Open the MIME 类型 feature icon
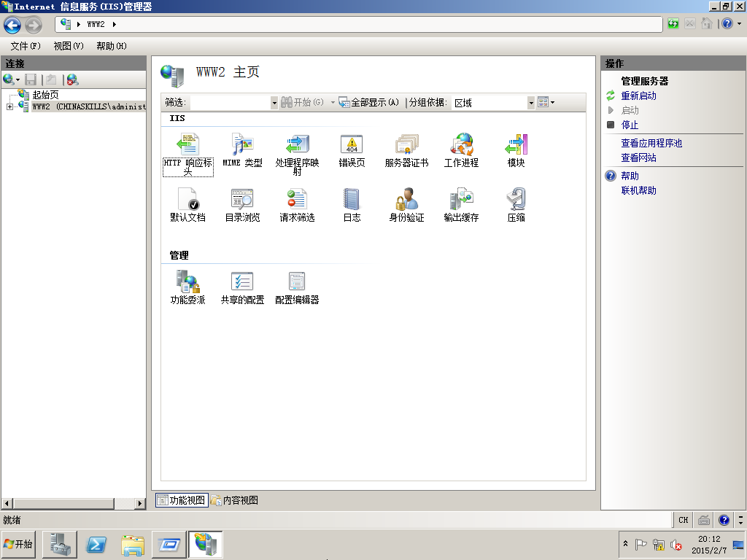The image size is (747, 560). point(242,150)
